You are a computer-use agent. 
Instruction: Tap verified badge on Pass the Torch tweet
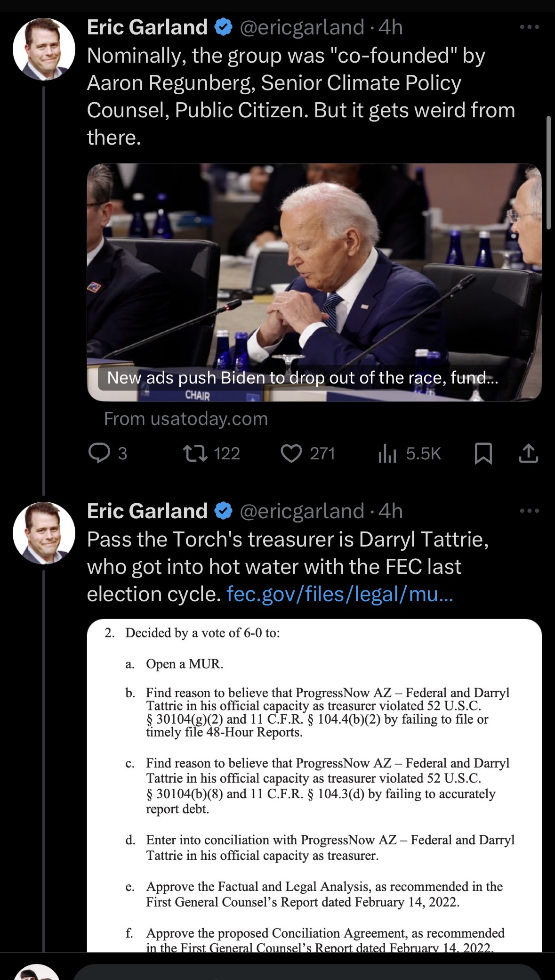pyautogui.click(x=224, y=511)
